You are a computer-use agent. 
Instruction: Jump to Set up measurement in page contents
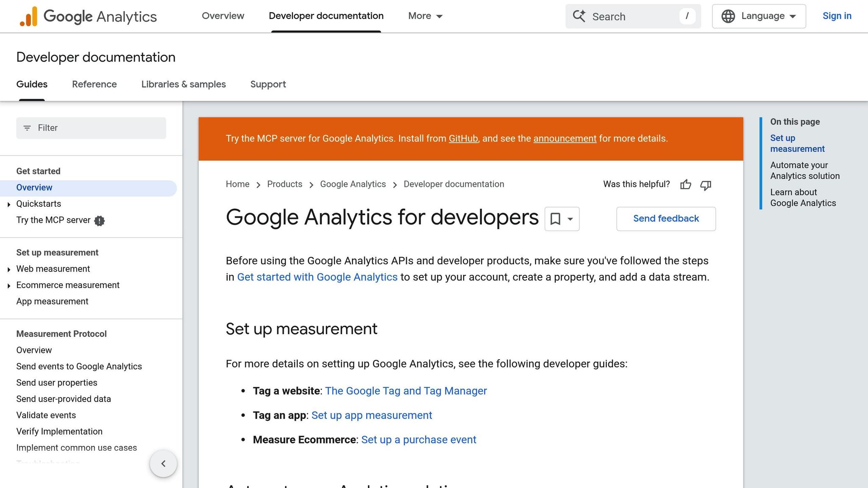click(x=797, y=144)
